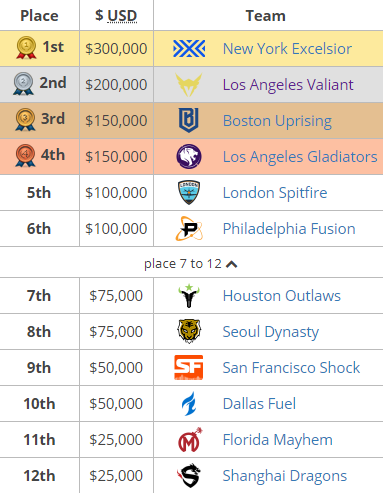Click the Seoul Dynasty tiger logo

tap(189, 332)
